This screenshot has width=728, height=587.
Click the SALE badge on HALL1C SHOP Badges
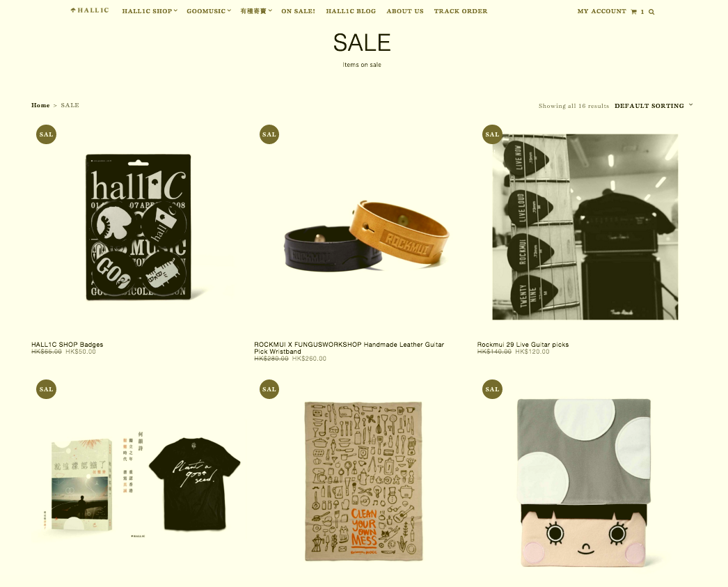[x=46, y=134]
